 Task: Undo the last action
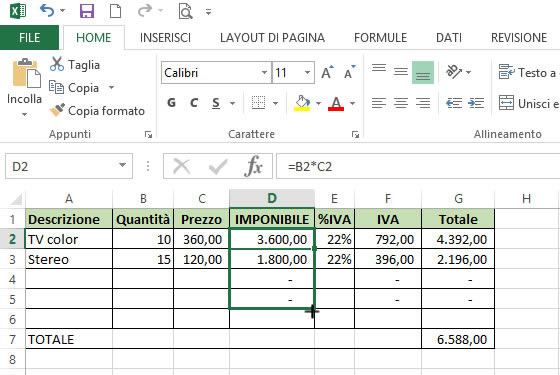coord(47,11)
